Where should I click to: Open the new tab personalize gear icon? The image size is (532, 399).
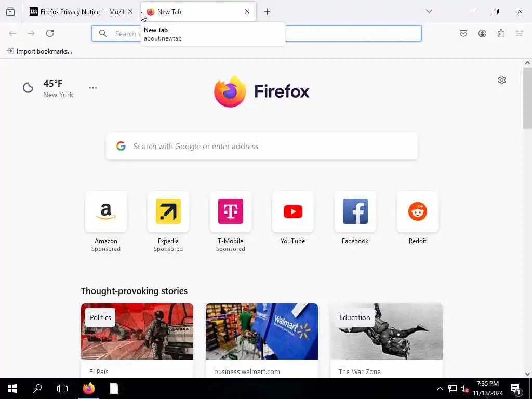click(x=502, y=80)
